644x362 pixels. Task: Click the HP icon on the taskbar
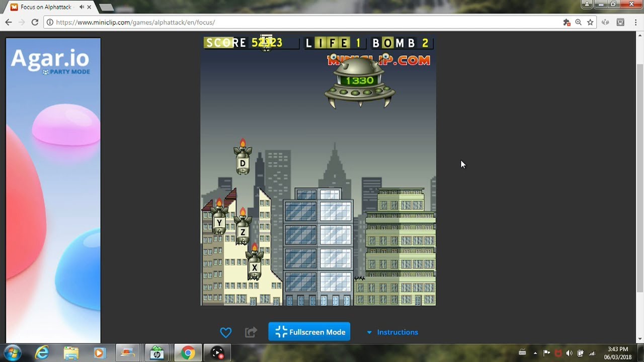tap(157, 353)
